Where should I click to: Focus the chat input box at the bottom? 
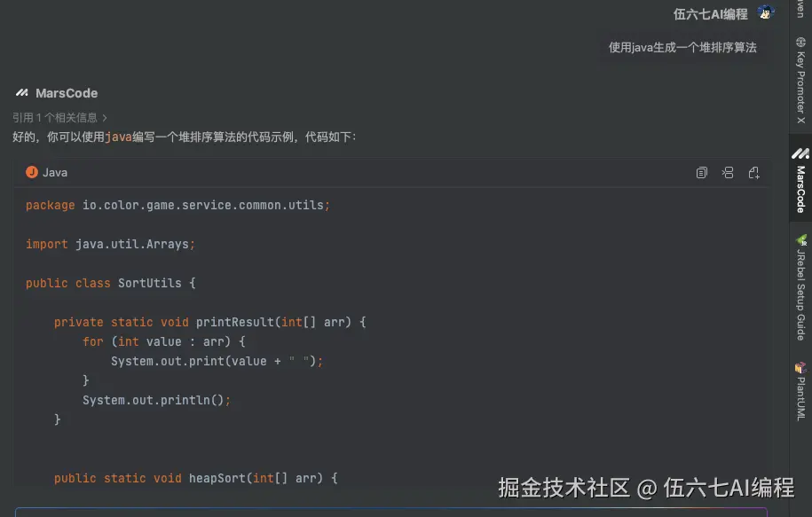pos(391,513)
